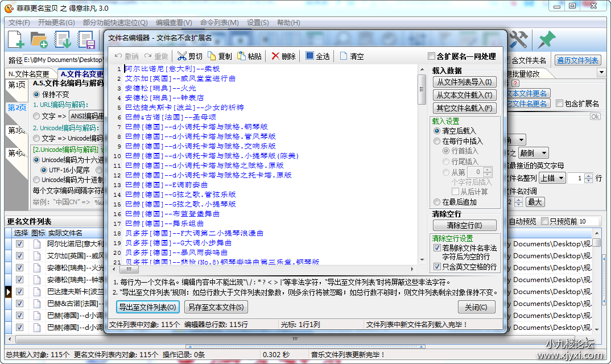Screen dimensions: 611x364
Task: Click the green pushpin icon in toolbar
Action: [x=546, y=39]
